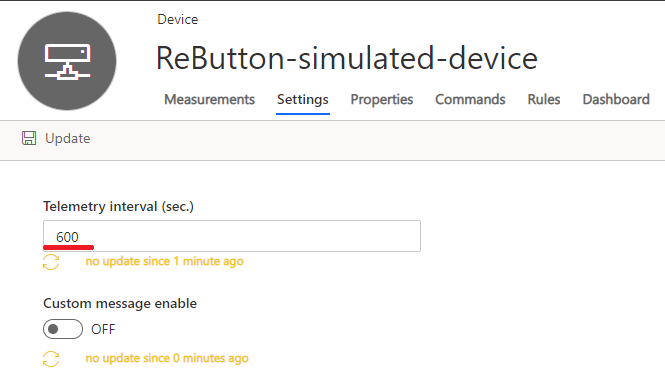Click the Device label above the title

[178, 20]
